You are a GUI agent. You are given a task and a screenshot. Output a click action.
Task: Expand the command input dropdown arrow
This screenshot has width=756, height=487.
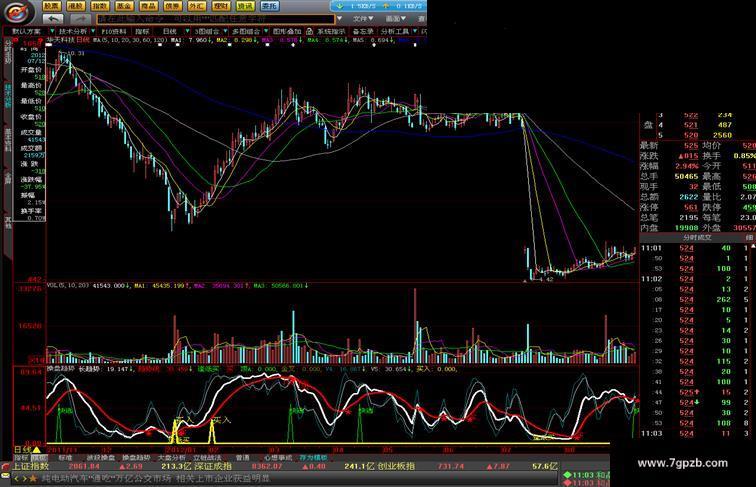click(339, 19)
